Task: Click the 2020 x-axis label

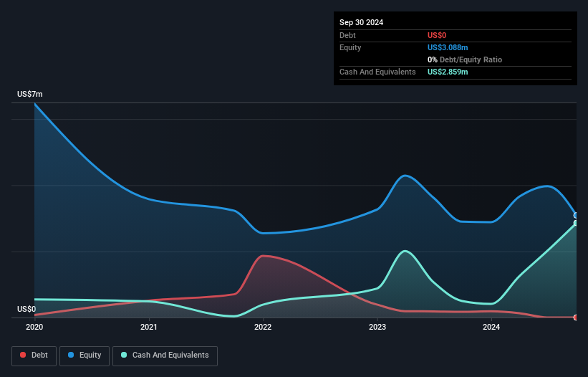Action: click(34, 327)
